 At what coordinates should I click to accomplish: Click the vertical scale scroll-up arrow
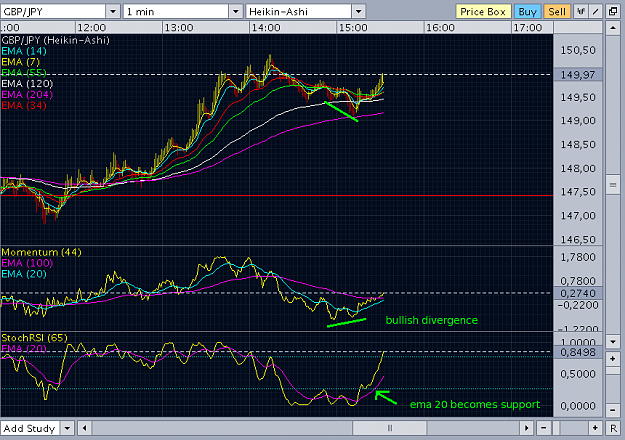tap(613, 28)
